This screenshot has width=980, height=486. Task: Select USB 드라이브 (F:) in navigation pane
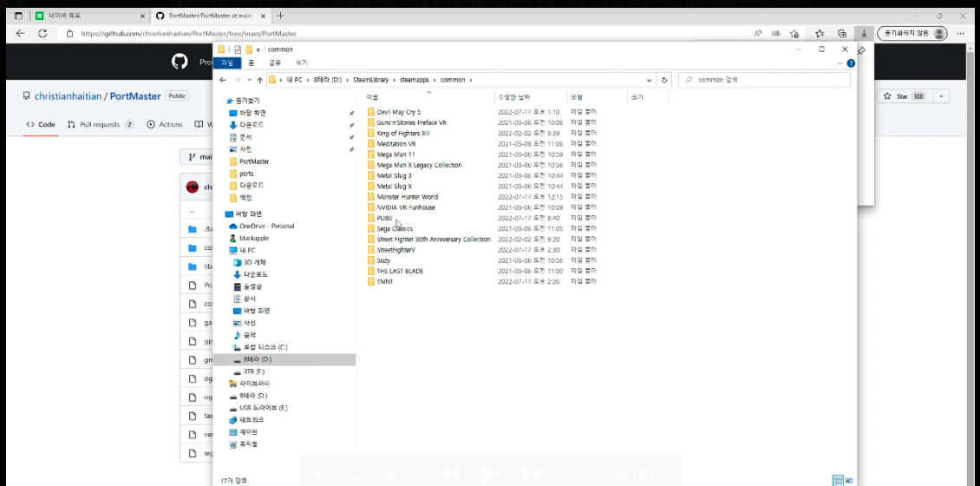[258, 408]
